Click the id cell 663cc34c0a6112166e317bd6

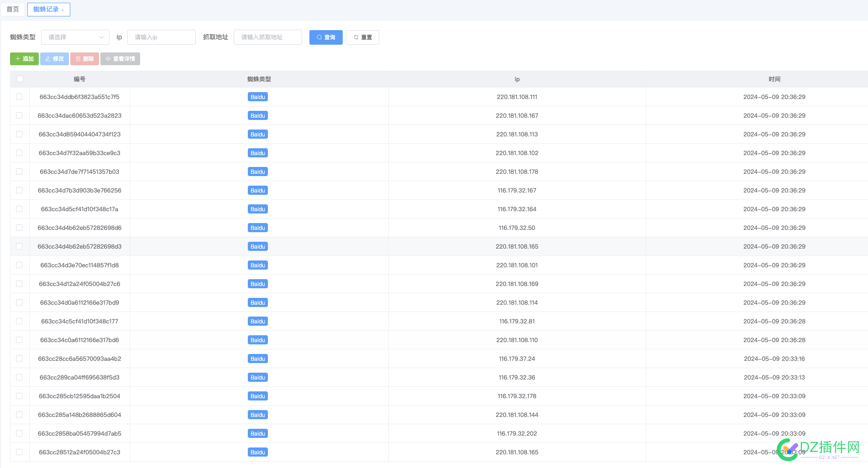coord(79,340)
